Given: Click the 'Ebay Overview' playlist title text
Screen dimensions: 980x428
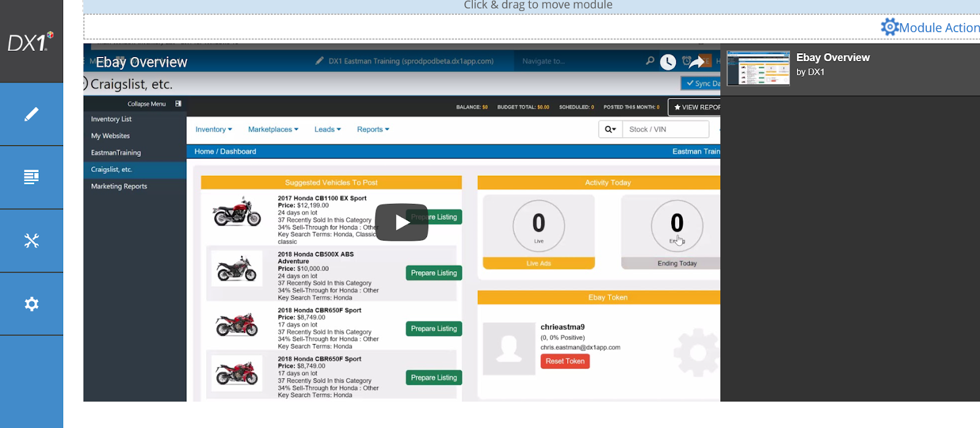Looking at the screenshot, I should point(833,58).
